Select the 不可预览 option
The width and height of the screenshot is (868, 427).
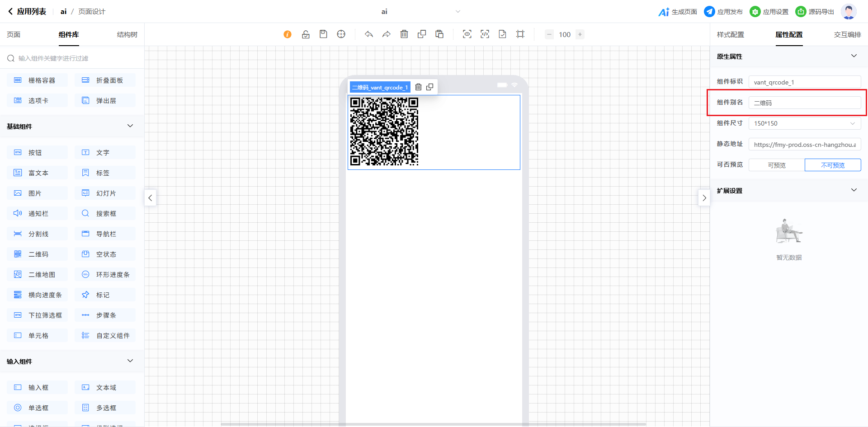point(833,165)
